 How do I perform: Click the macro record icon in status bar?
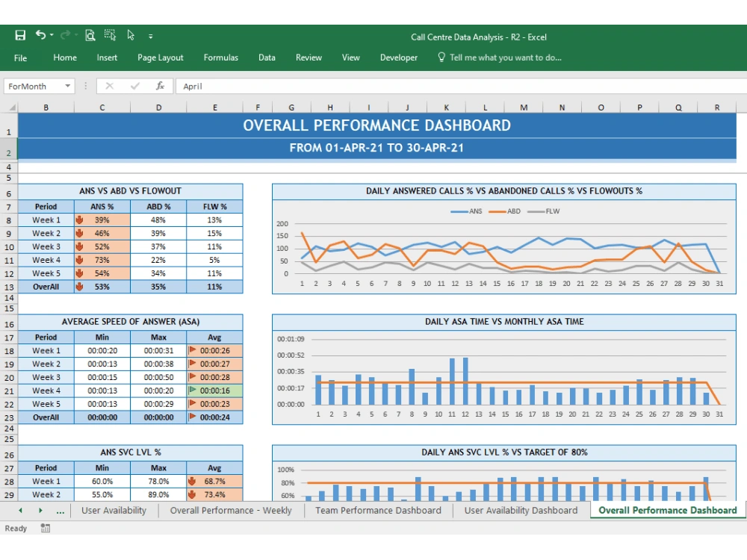point(45,528)
